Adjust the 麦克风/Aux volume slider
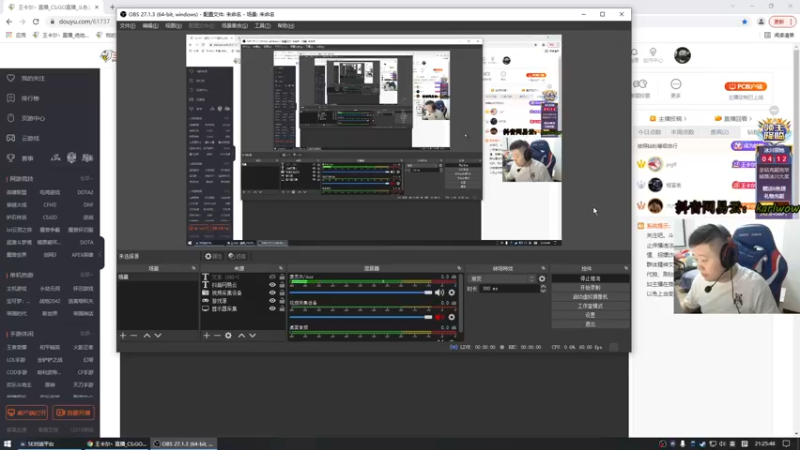Image resolution: width=800 pixels, height=450 pixels. coord(361,293)
